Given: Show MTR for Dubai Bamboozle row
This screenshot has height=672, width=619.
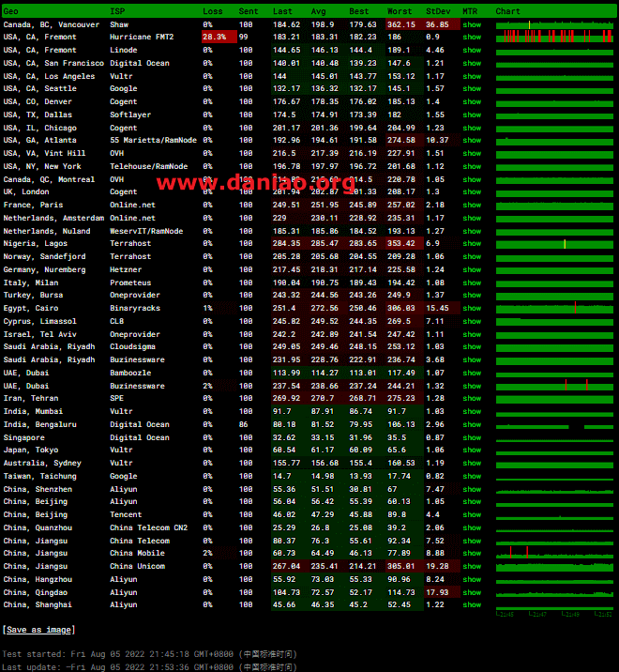Looking at the screenshot, I should point(472,373).
